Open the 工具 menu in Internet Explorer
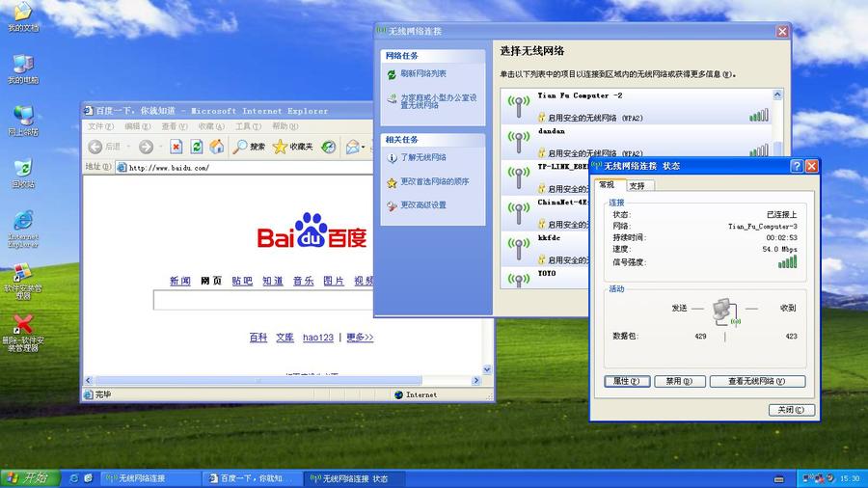This screenshot has width=868, height=488. [x=249, y=126]
